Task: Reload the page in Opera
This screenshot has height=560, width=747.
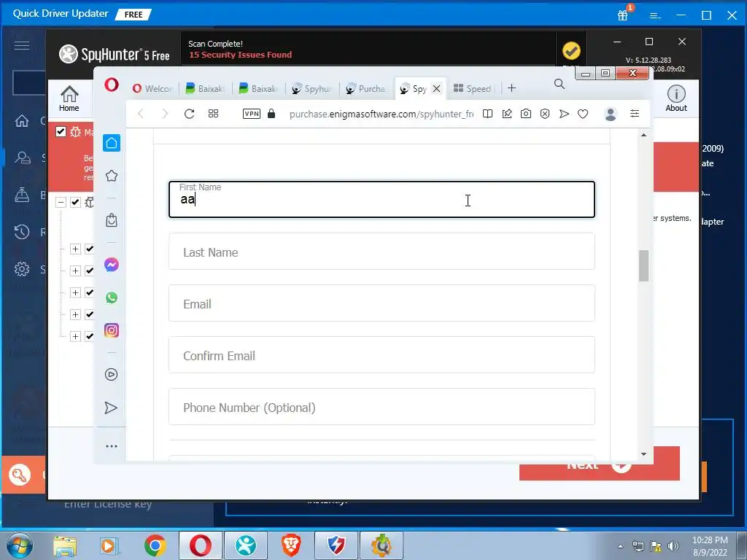Action: point(189,114)
